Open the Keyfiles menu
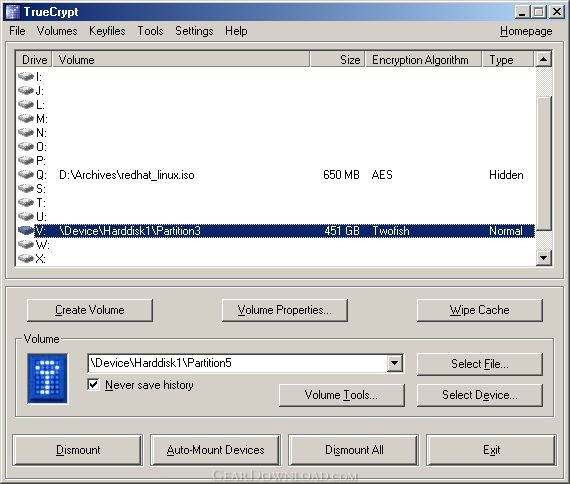This screenshot has width=570, height=484. point(107,31)
